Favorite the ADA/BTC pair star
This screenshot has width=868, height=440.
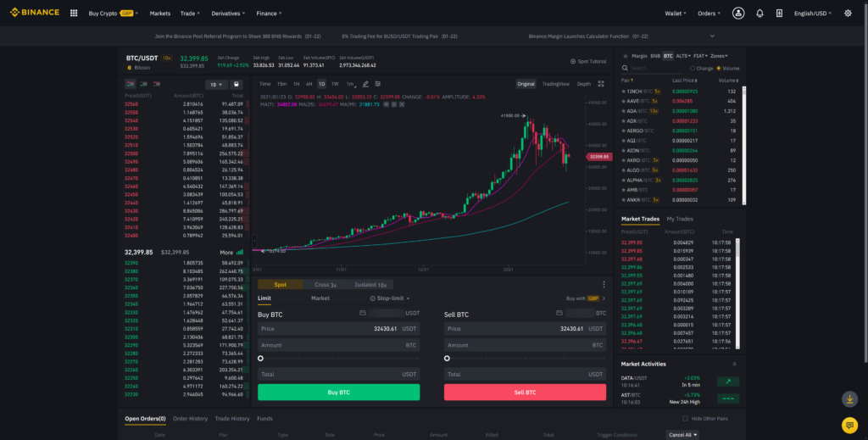coord(623,111)
